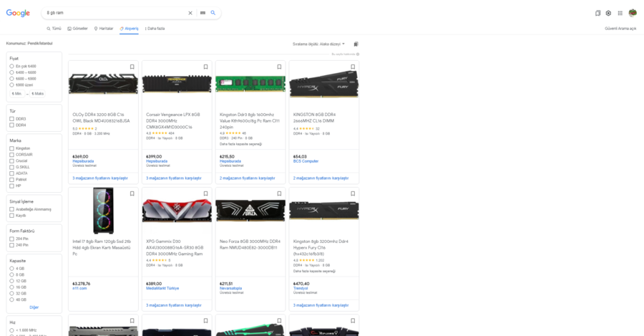Click into the search query box
This screenshot has width=644, height=336.
[115, 13]
